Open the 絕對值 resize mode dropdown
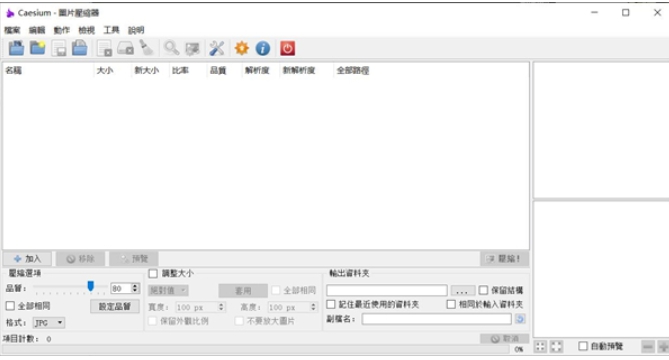 (x=168, y=290)
